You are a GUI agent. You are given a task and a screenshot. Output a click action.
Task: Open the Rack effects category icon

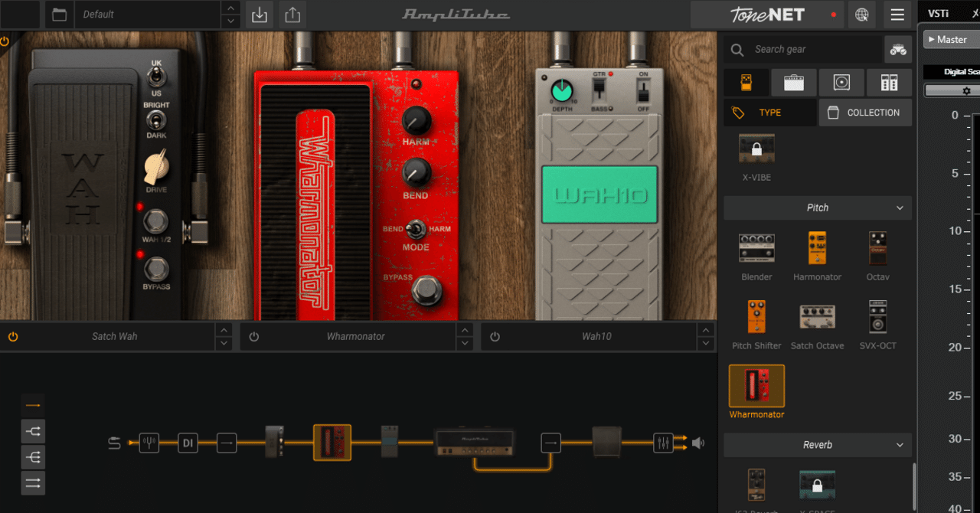(x=890, y=82)
